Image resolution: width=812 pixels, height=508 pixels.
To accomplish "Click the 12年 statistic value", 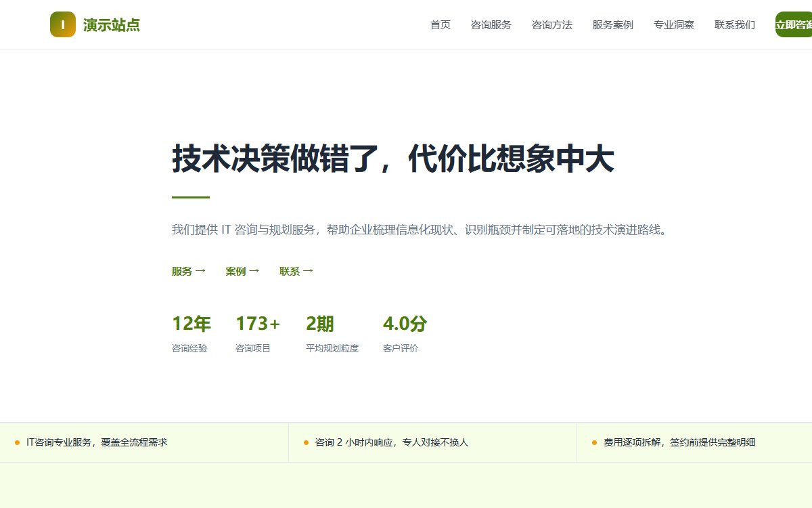I will [191, 324].
